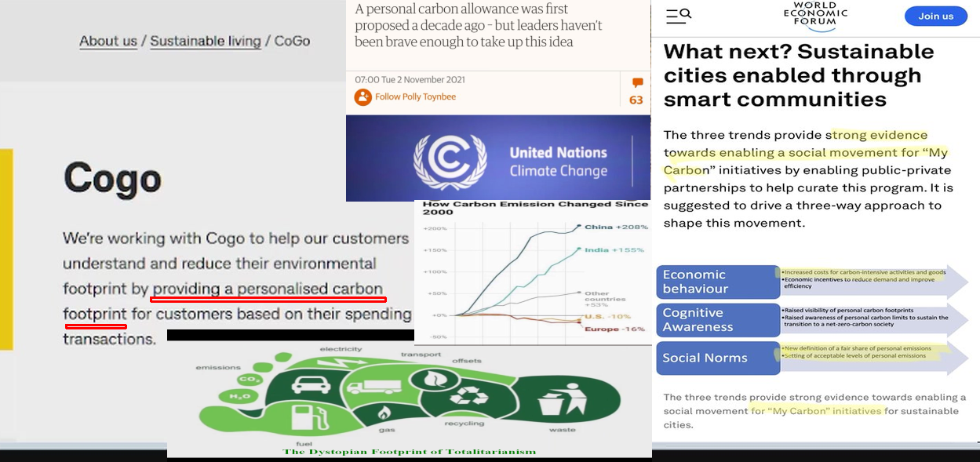The height and width of the screenshot is (462, 980).
Task: Click the Cognitive Awareness box
Action: 718,320
